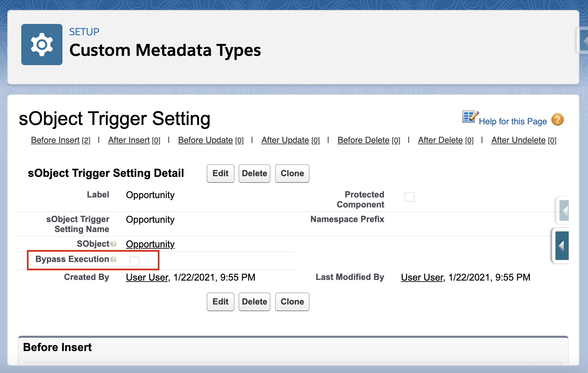Click the Custom Metadata Types heading
Viewport: 588px width, 373px height.
pyautogui.click(x=165, y=51)
